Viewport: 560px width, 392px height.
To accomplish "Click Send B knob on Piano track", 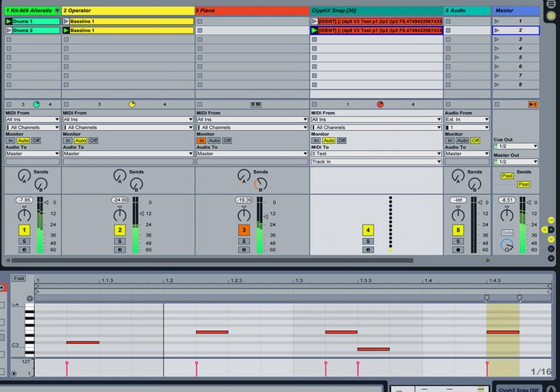I will (260, 184).
